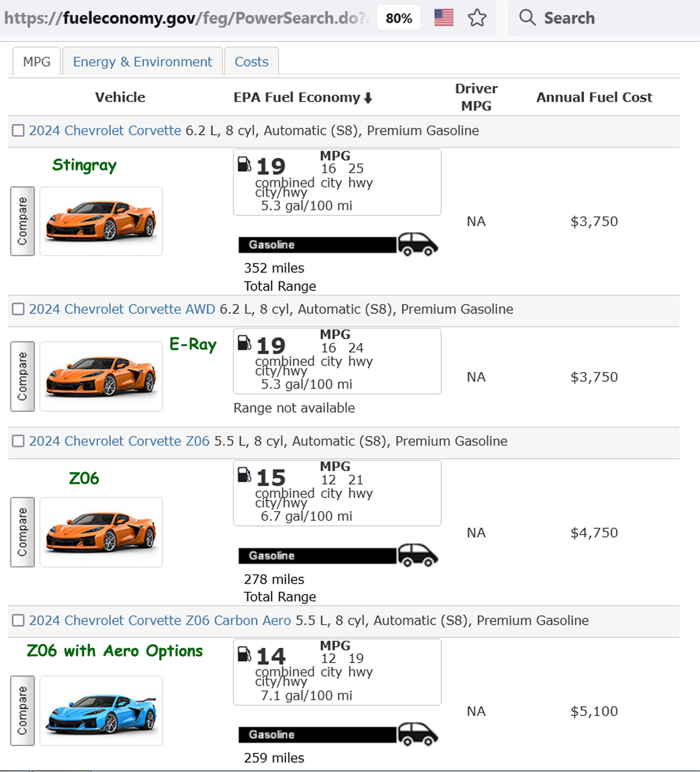Tick the Corvette AWD compare checkbox
Screen dimensions: 700x772
(18, 309)
